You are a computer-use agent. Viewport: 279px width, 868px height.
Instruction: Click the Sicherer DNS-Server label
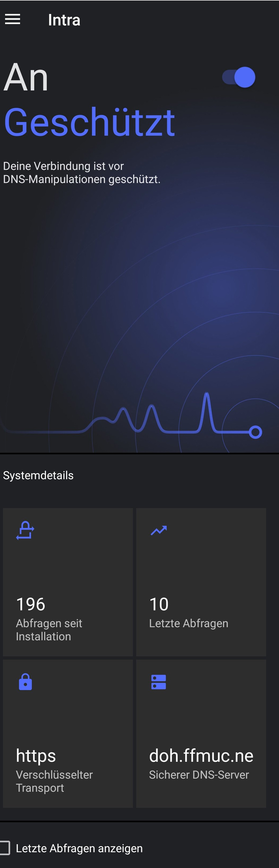click(199, 775)
